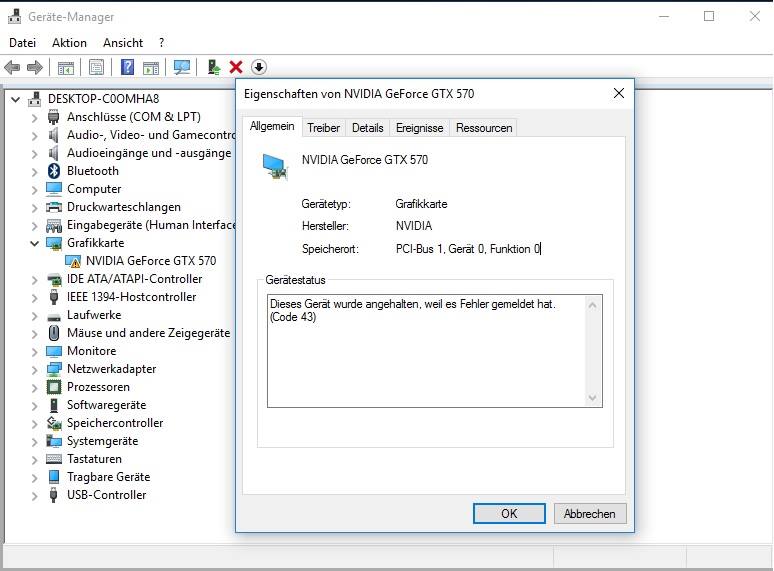Open the ? help menu

[x=161, y=43]
